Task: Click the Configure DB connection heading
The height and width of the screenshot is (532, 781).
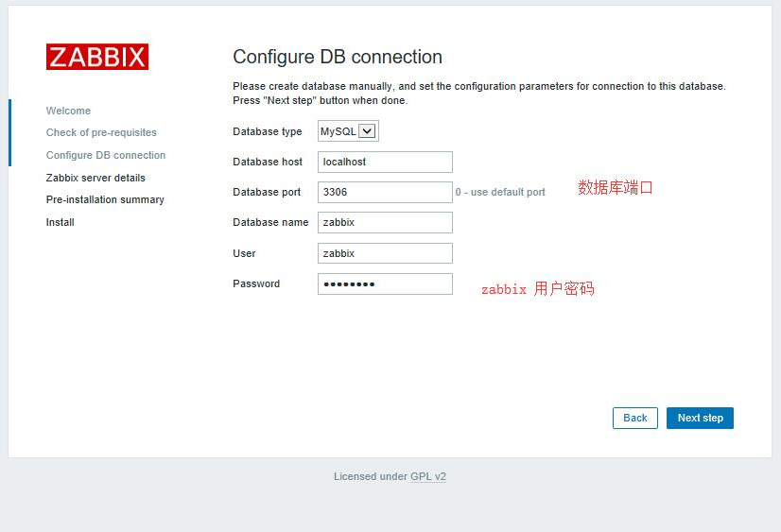Action: pyautogui.click(x=338, y=57)
